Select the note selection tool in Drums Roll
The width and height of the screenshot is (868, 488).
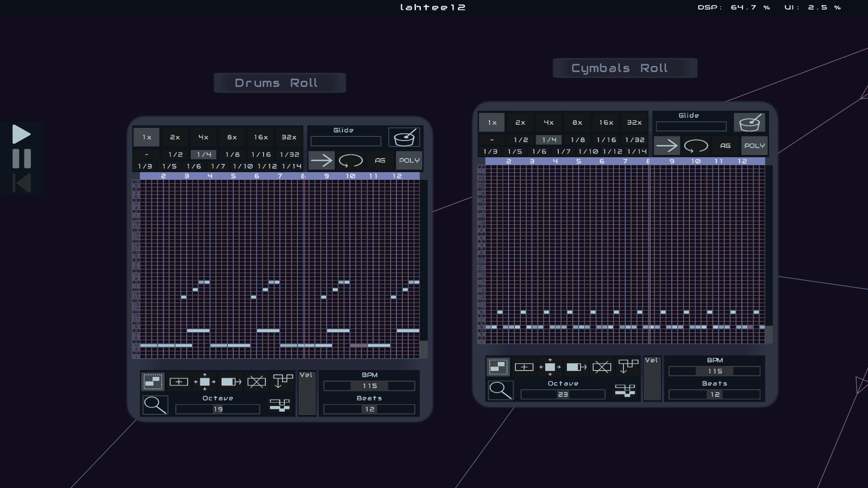[152, 381]
